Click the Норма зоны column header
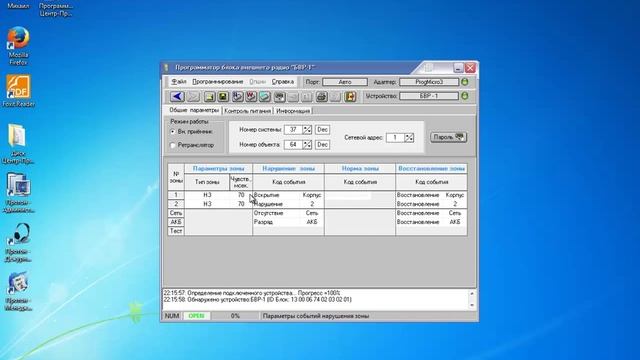 click(x=360, y=168)
